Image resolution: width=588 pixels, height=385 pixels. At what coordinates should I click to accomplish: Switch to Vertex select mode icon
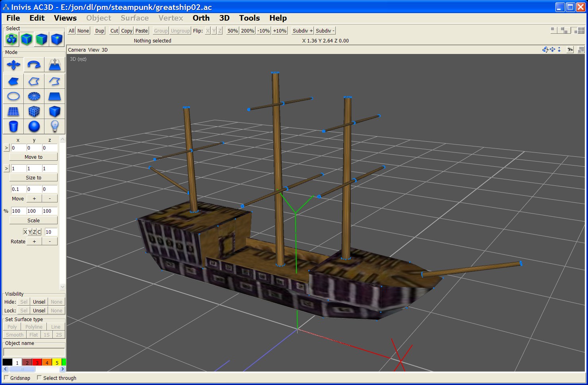[57, 39]
